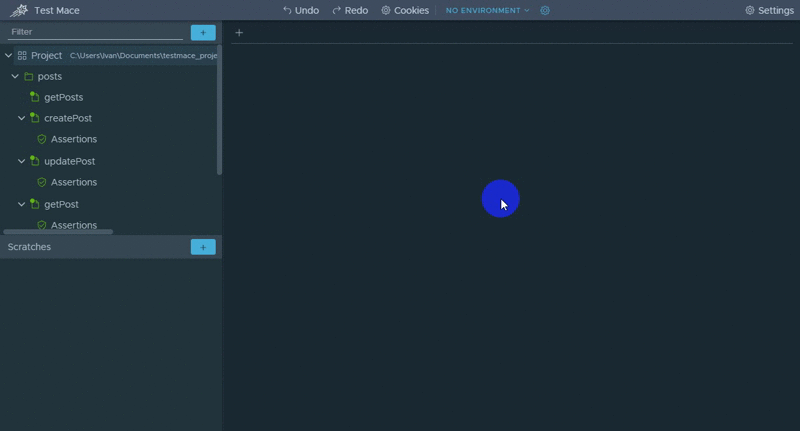Open Assertions under createPost
This screenshot has width=800, height=431.
(73, 139)
